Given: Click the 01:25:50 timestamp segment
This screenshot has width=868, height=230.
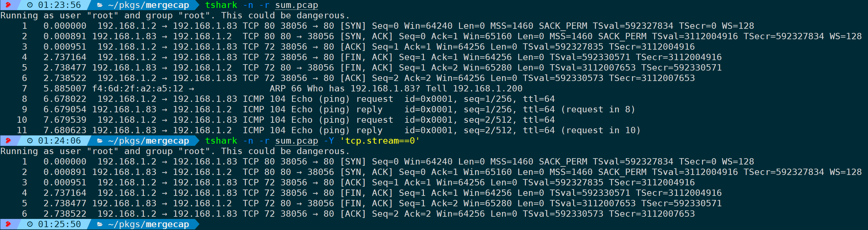Looking at the screenshot, I should (54, 224).
